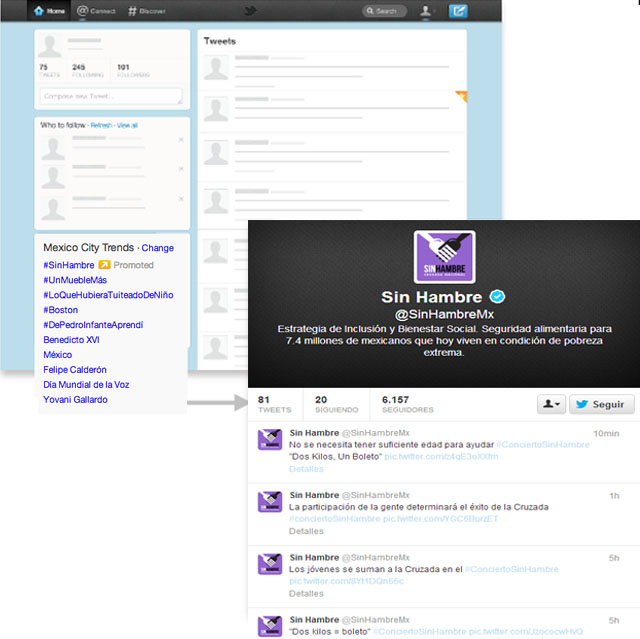Image resolution: width=640 pixels, height=639 pixels.
Task: View the 6.157 Seguidores count
Action: coord(407,404)
